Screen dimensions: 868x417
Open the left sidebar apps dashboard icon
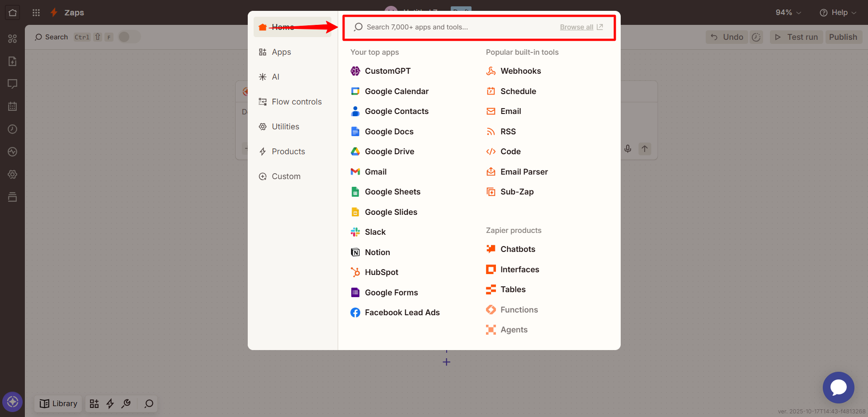(x=12, y=38)
